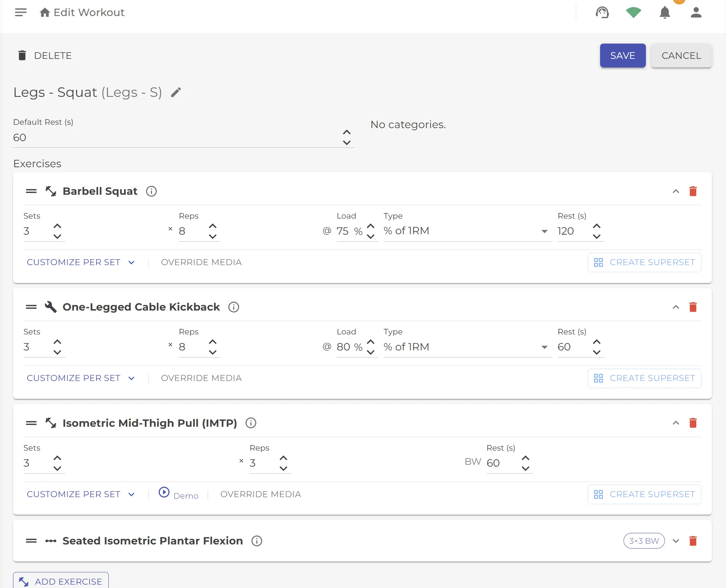Delete the Seated Isometric Plantar Flexion exercise

[x=694, y=541]
